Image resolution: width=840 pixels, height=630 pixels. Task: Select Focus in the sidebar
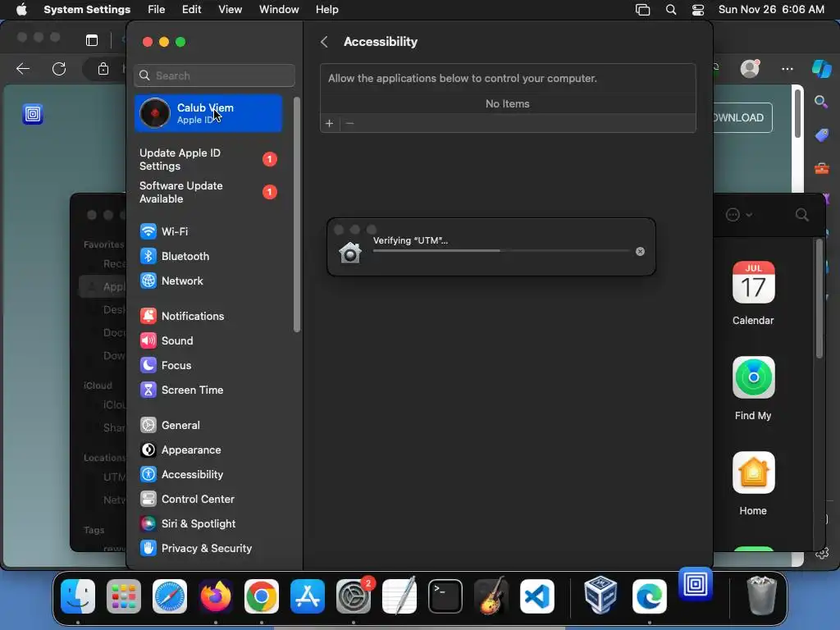click(166, 365)
